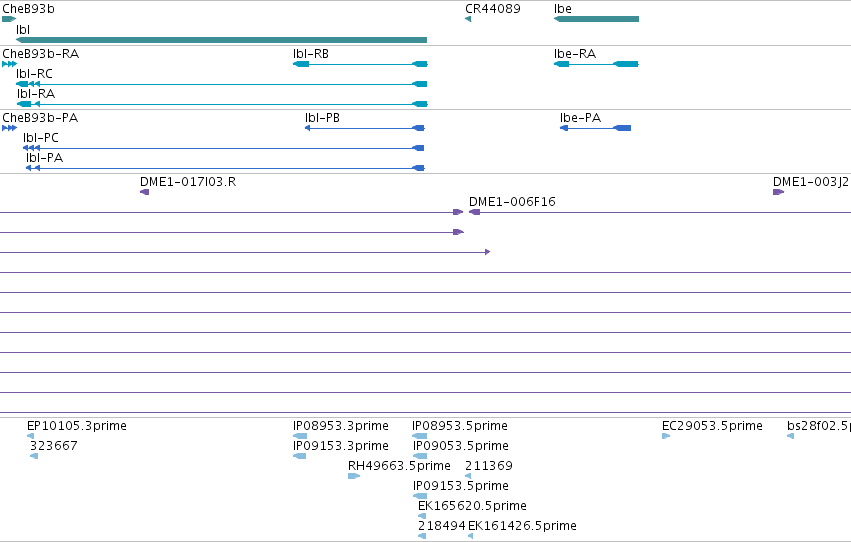
Task: Select the EC29053.5prime EST arrow
Action: 666,436
